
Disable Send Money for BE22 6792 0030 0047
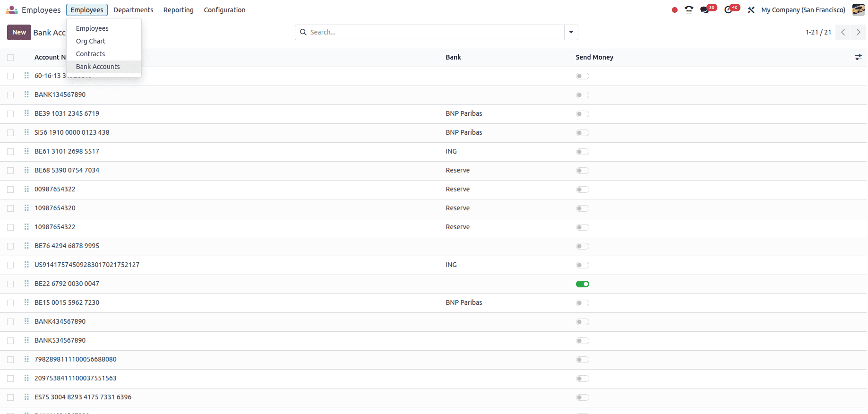click(x=583, y=284)
